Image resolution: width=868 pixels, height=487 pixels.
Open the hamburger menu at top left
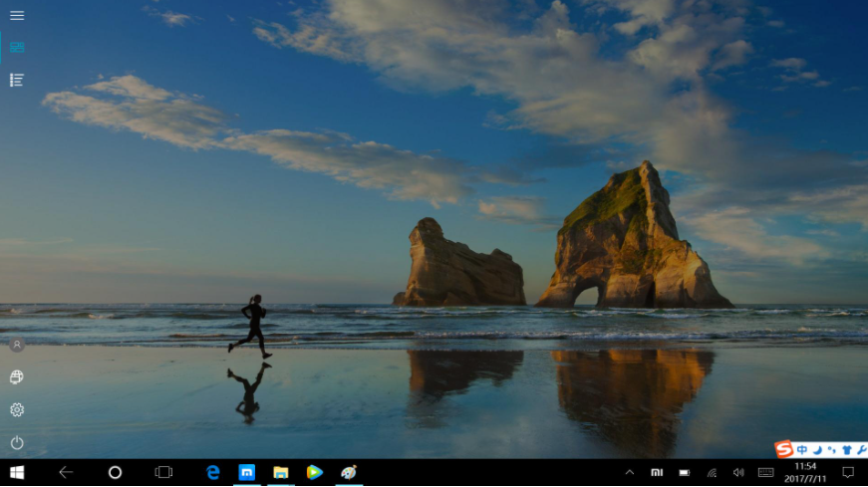17,15
